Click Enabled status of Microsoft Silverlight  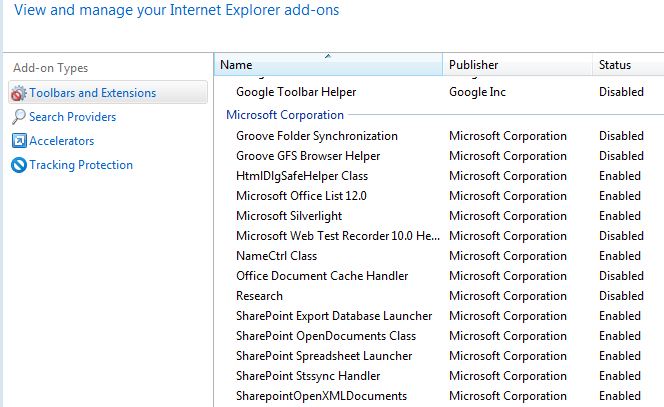[x=620, y=216]
